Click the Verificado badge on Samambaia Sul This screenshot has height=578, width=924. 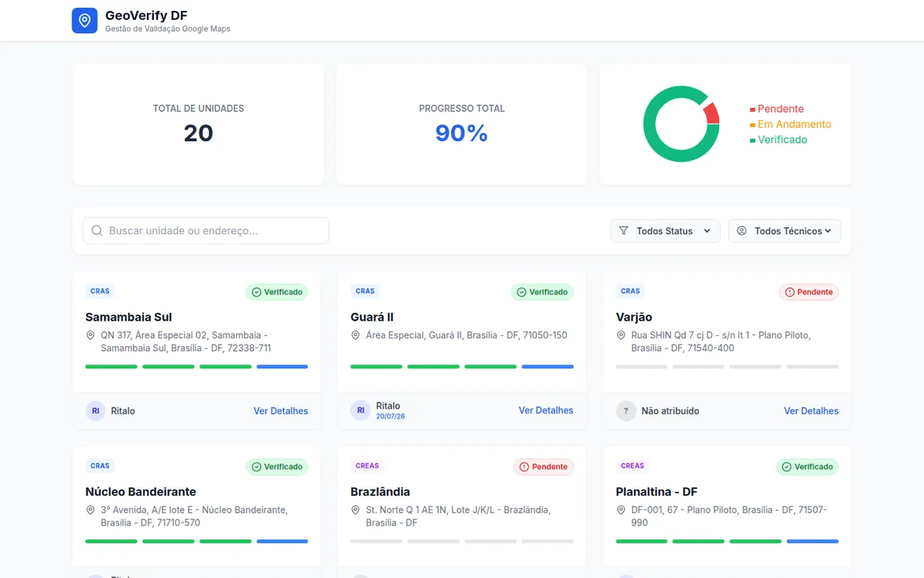277,292
